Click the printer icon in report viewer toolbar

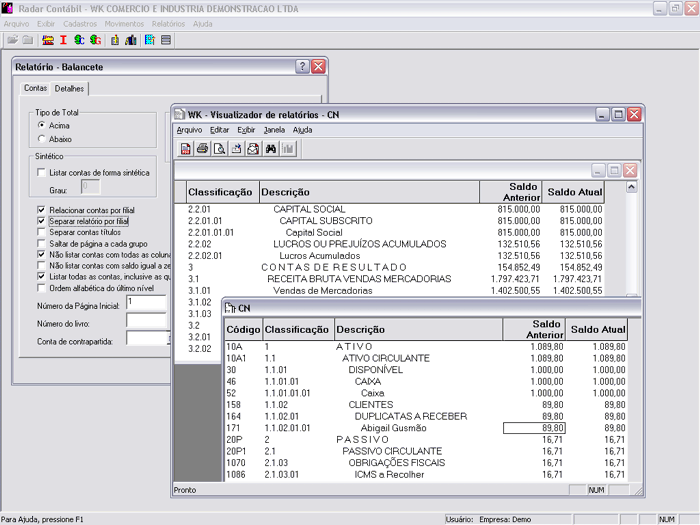click(203, 149)
